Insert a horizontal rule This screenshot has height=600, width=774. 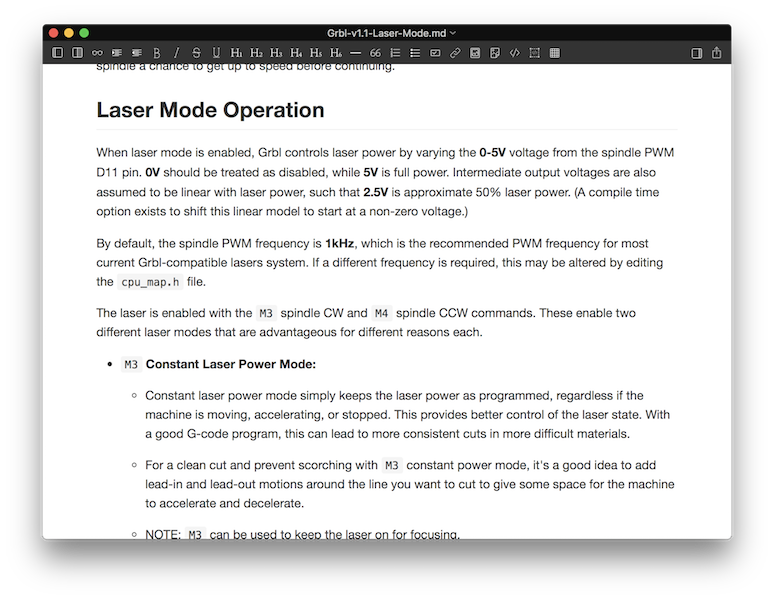(x=355, y=53)
